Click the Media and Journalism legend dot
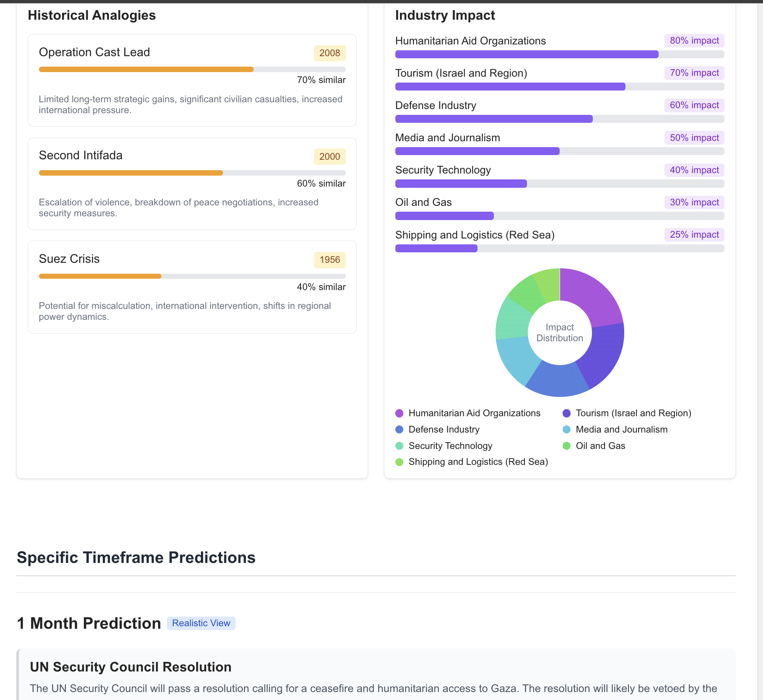Viewport: 763px width, 700px height. click(566, 430)
